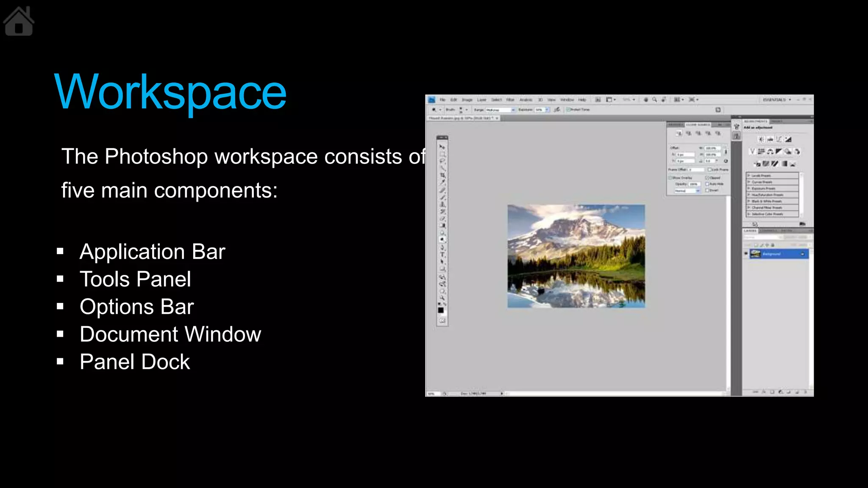
Task: Switch to the Clone Source tab
Action: pyautogui.click(x=698, y=125)
